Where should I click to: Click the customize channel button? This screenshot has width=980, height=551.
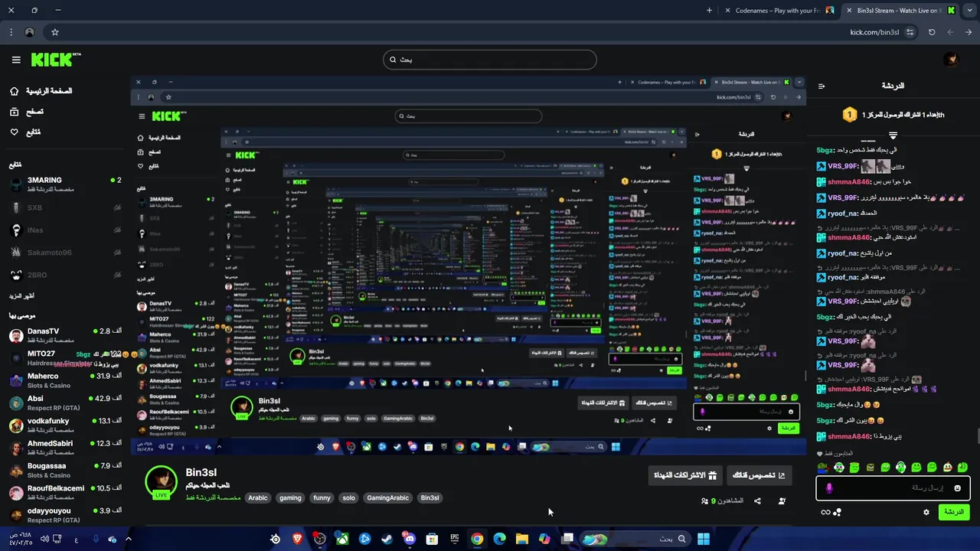pyautogui.click(x=759, y=475)
